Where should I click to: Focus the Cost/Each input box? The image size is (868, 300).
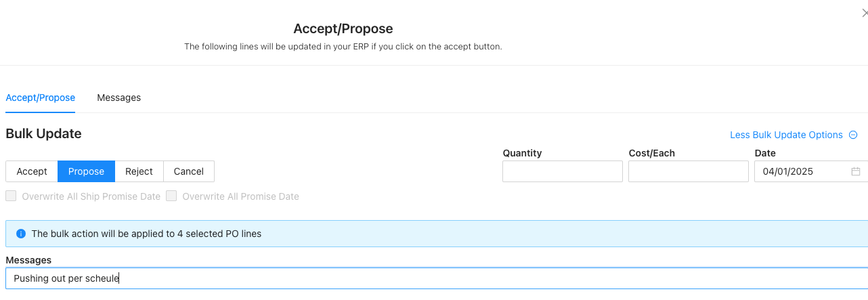click(689, 171)
